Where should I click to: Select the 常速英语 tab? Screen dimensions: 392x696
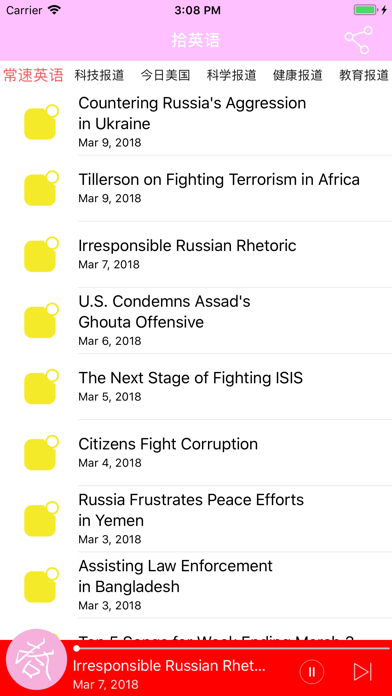coord(34,75)
